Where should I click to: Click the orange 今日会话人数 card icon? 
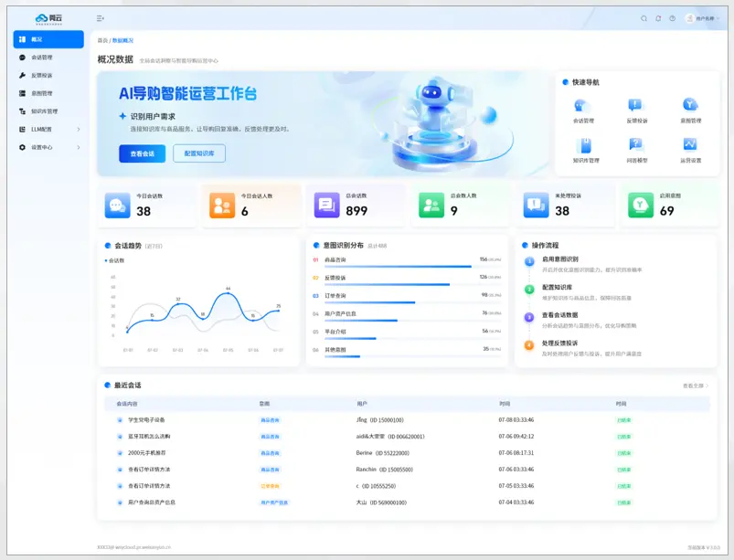(222, 206)
